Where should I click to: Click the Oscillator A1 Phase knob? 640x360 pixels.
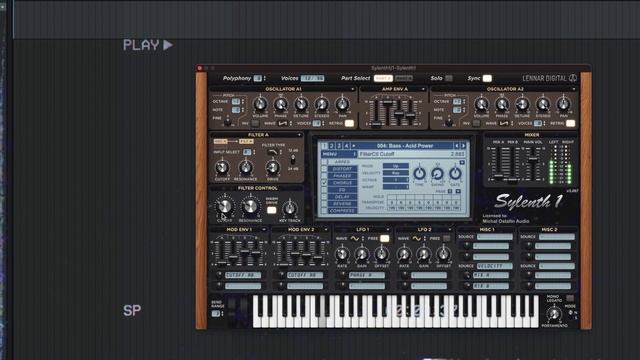pyautogui.click(x=281, y=104)
